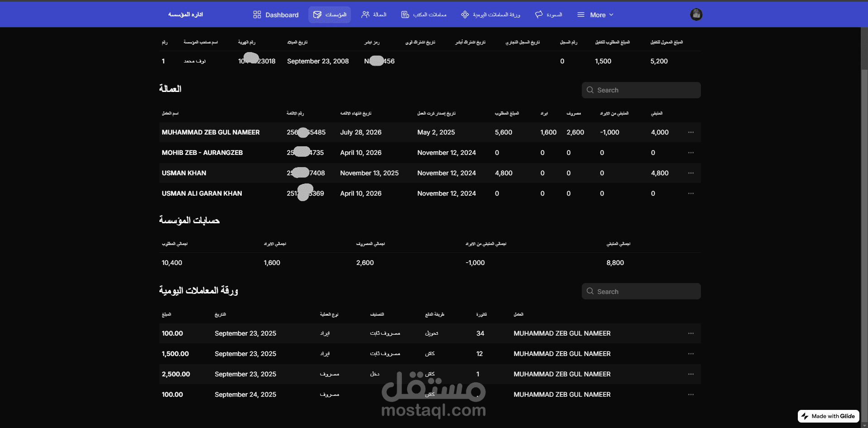Focus the Search field of the daily transactions section
This screenshot has height=428, width=868.
(641, 292)
